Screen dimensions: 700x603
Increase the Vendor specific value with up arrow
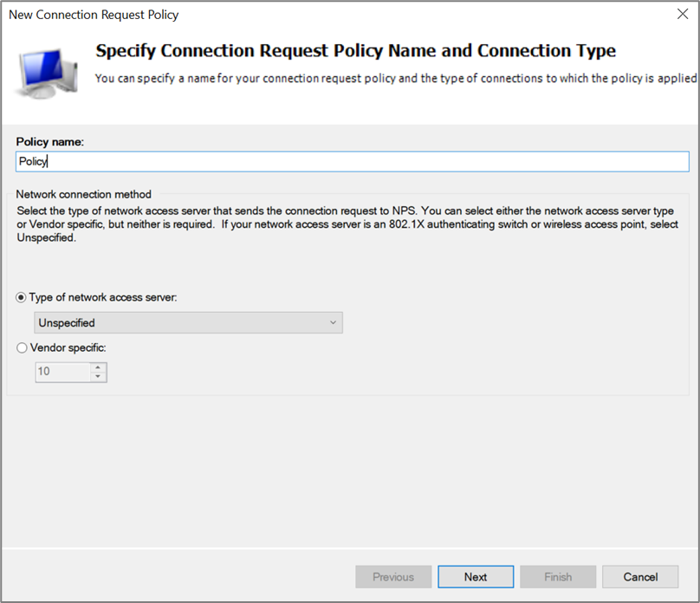click(99, 367)
